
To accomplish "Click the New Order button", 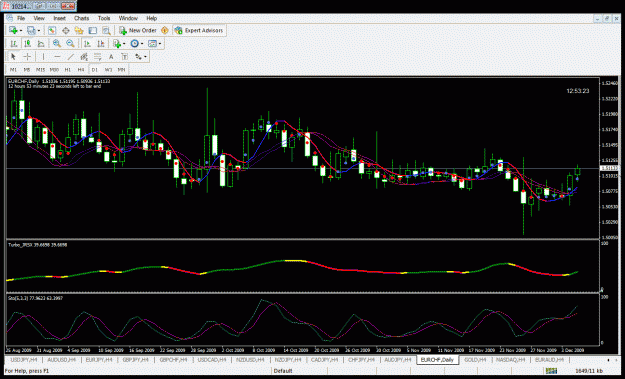I will click(x=138, y=30).
